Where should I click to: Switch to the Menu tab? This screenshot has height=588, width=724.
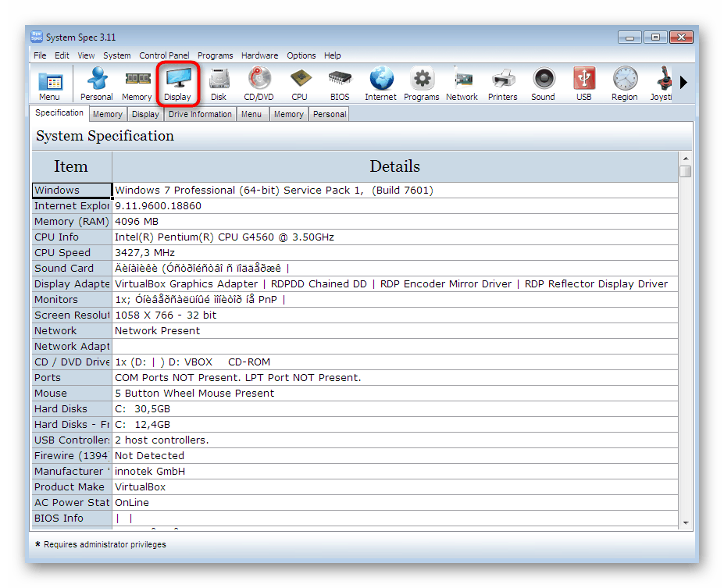click(251, 114)
